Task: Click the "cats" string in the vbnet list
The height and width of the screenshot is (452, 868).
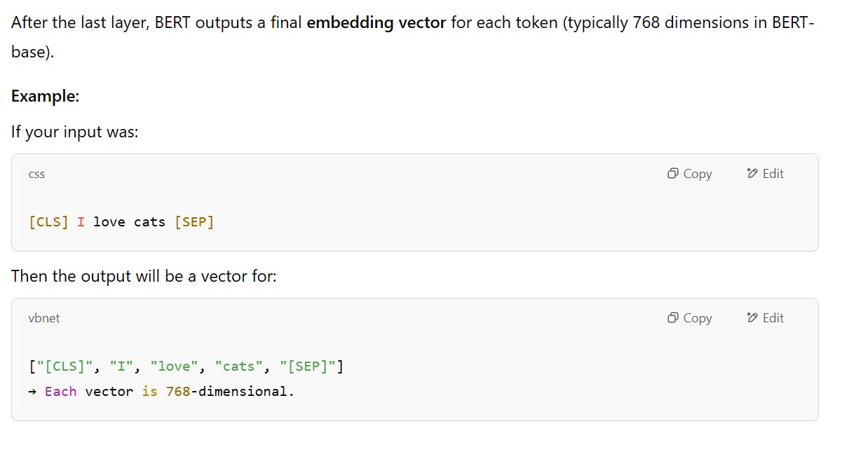Action: [x=239, y=367]
